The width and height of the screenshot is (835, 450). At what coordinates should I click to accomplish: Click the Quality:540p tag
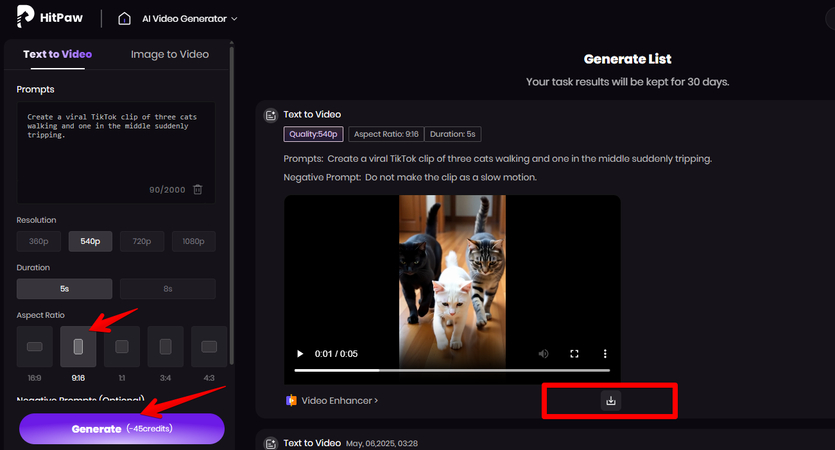(x=313, y=134)
